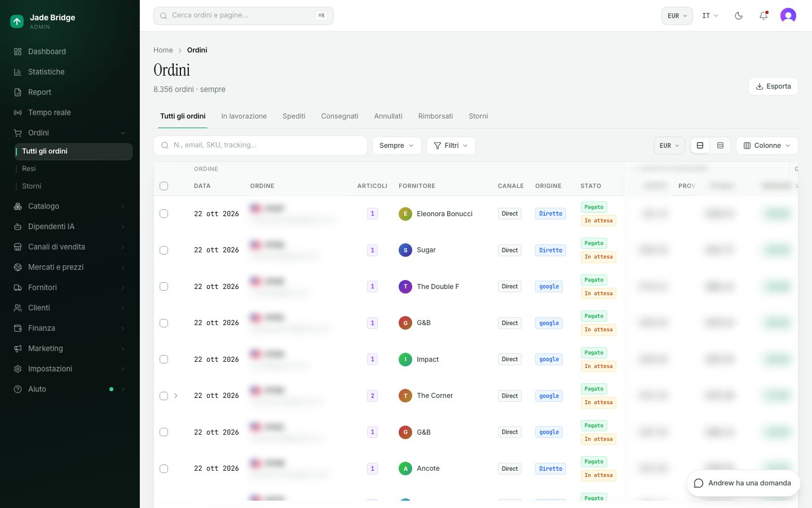Switch to the In lavorazione tab

(x=244, y=116)
